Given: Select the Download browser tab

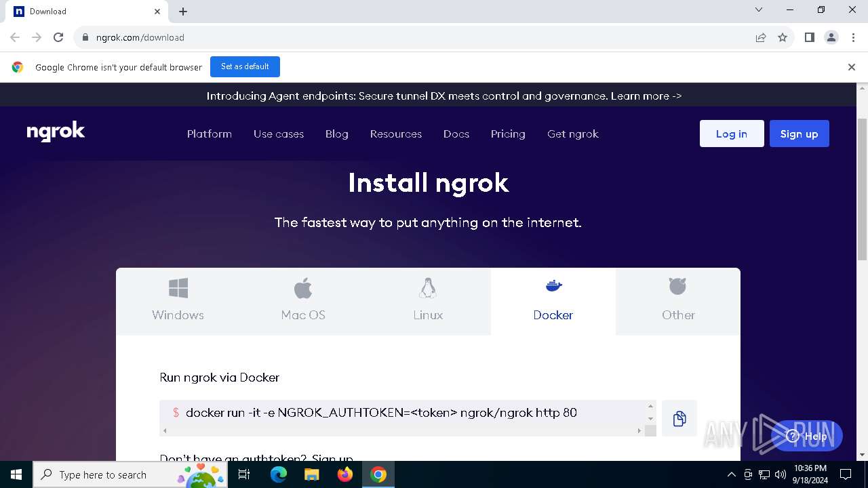Looking at the screenshot, I should [87, 12].
